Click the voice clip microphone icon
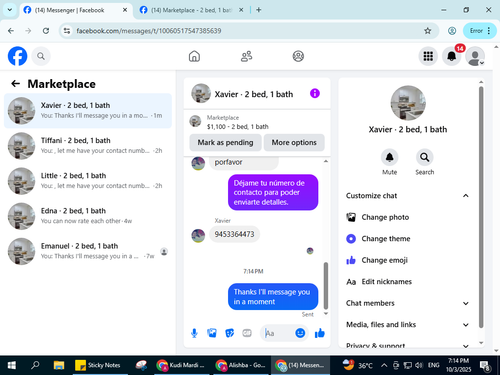500x375 pixels. (x=194, y=333)
